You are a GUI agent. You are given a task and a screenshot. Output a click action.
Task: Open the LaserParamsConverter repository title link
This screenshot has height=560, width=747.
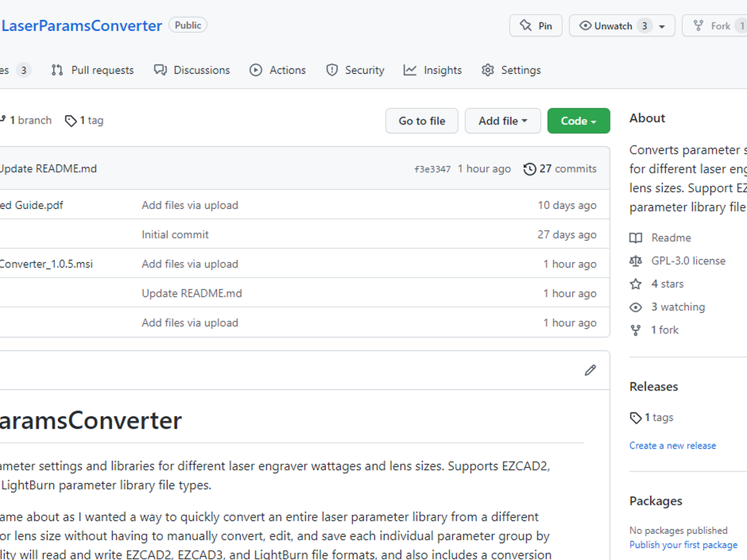tap(82, 26)
